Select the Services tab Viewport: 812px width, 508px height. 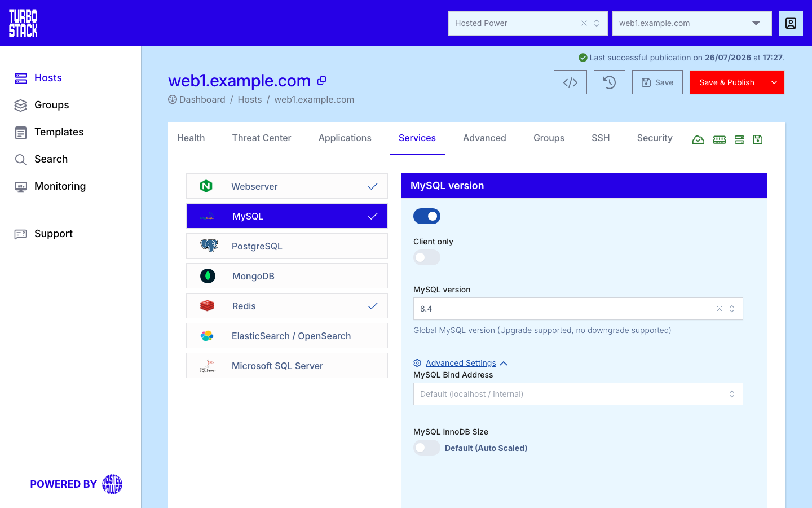click(417, 138)
